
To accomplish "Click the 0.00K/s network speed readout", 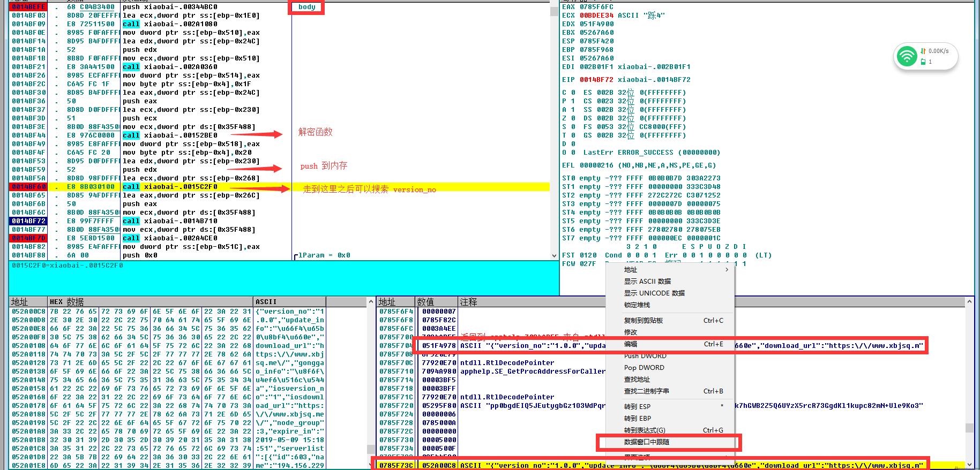I will (938, 51).
